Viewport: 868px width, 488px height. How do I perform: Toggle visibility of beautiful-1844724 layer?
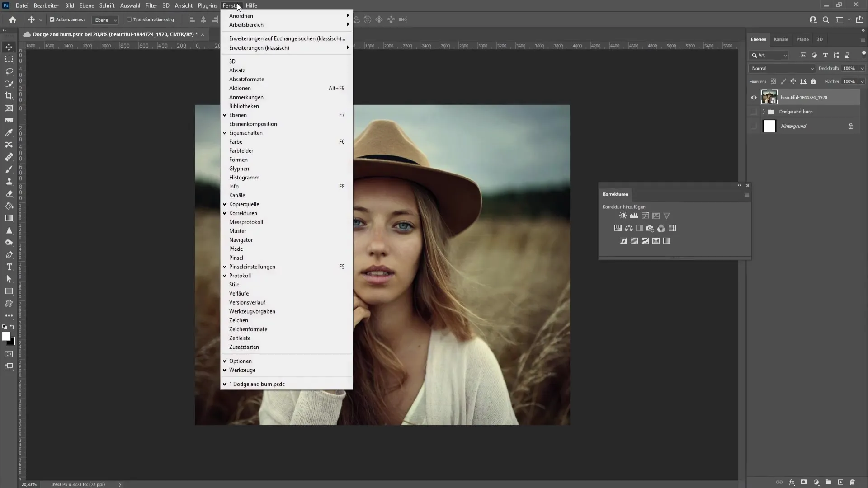click(x=754, y=97)
